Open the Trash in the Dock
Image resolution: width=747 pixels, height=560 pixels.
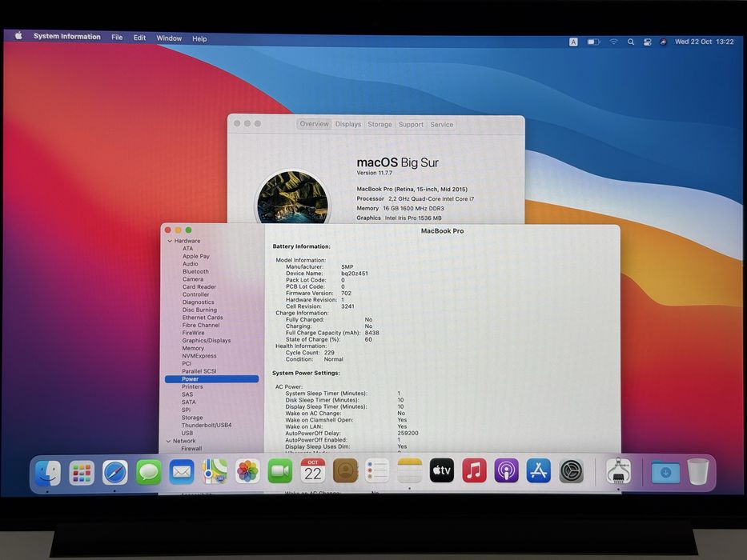click(698, 472)
